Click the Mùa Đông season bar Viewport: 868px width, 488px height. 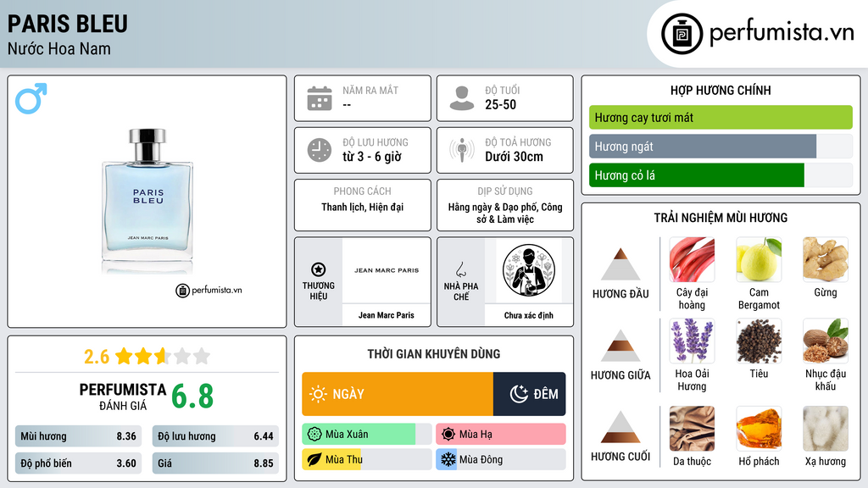coord(501,460)
